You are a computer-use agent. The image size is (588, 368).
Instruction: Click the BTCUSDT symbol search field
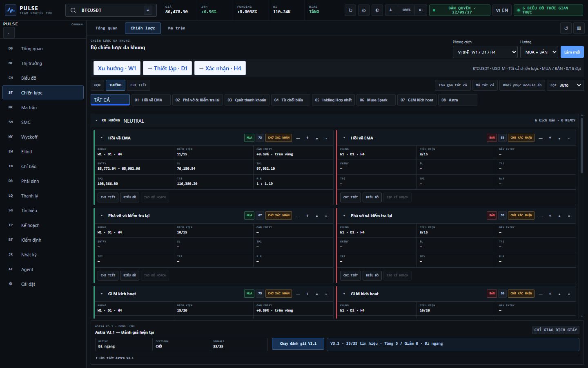[111, 10]
